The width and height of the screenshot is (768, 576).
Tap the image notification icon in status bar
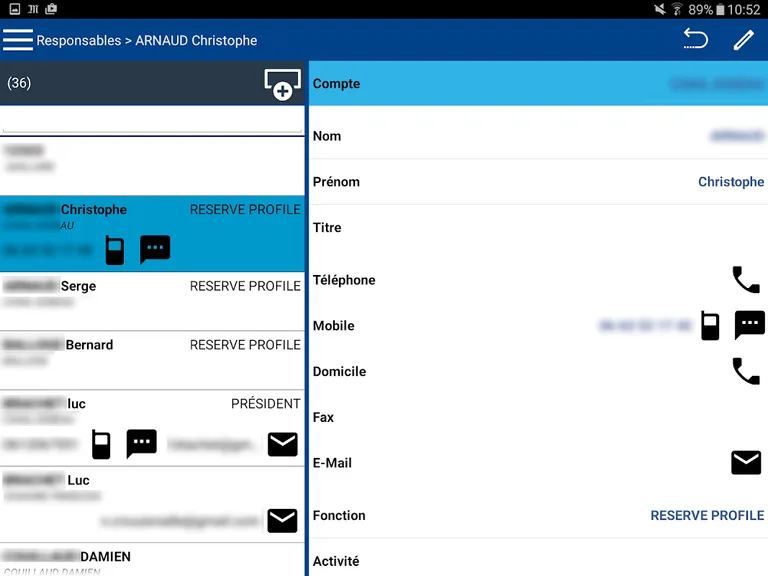(x=15, y=9)
